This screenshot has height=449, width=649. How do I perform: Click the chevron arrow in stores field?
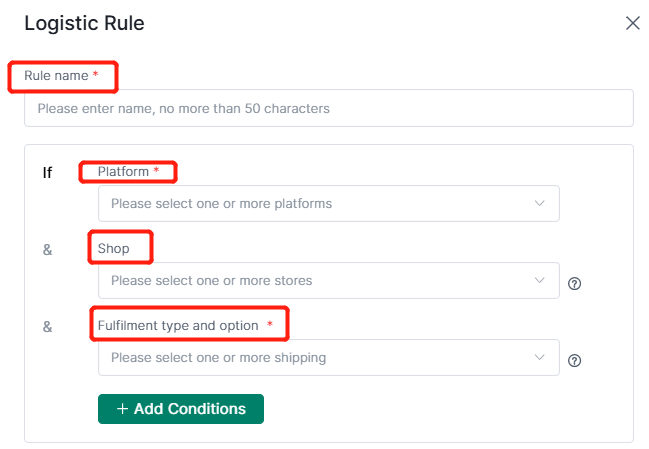(x=539, y=280)
